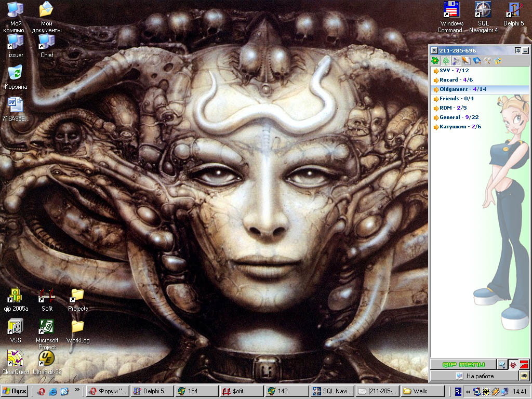
Task: Open the pencil and notepad icon in QIP
Action: click(x=465, y=61)
